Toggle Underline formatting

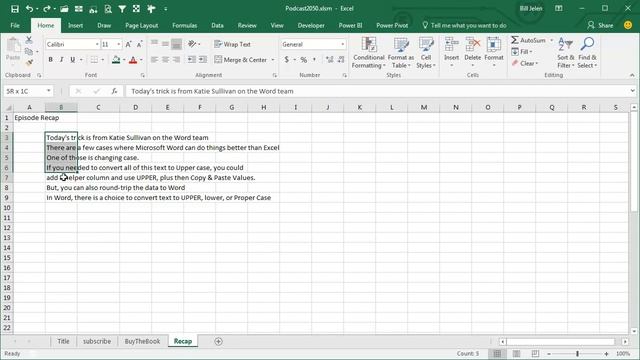pos(73,60)
